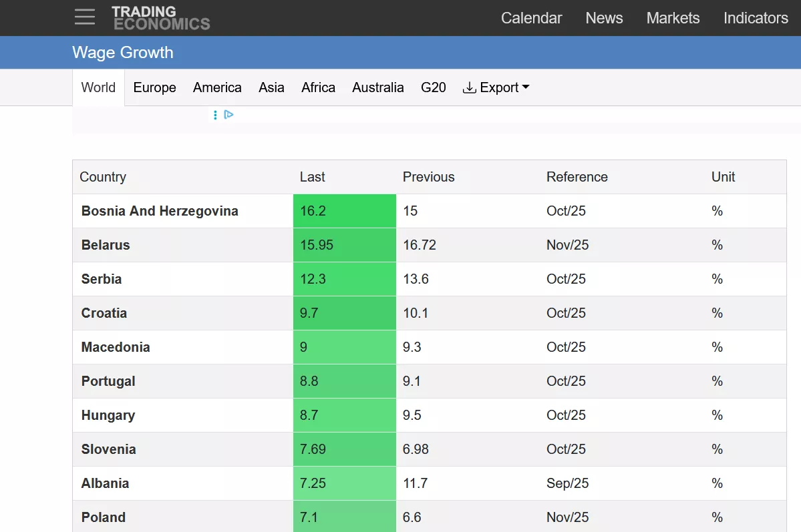The width and height of the screenshot is (801, 532).
Task: Click Serbia's green 12.3 value cell
Action: click(344, 279)
